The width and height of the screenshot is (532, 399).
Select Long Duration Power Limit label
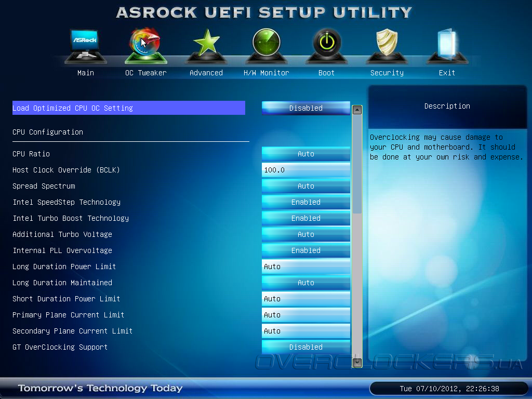click(x=64, y=267)
